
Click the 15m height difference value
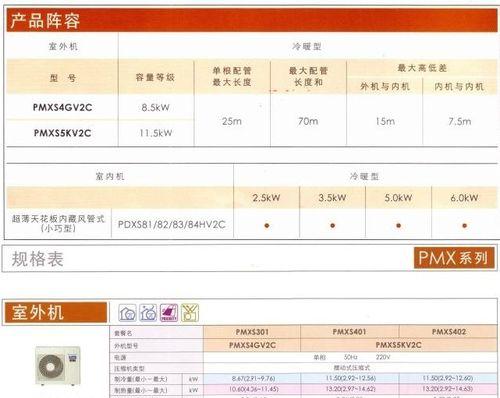385,121
